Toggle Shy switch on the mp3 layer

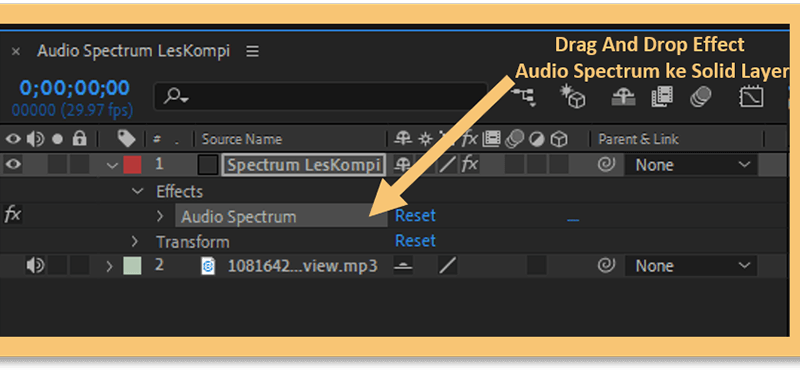pyautogui.click(x=403, y=266)
